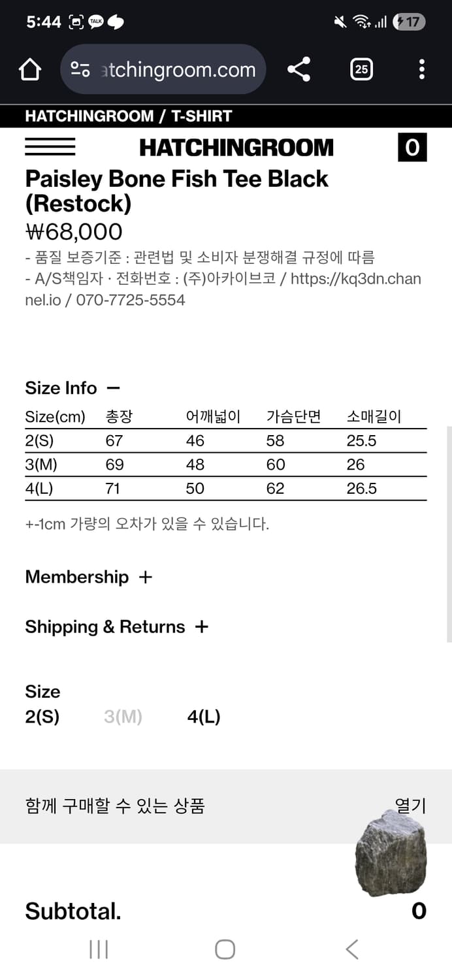The image size is (452, 980).
Task: Click the HATCHINGROOM logo
Action: [236, 147]
